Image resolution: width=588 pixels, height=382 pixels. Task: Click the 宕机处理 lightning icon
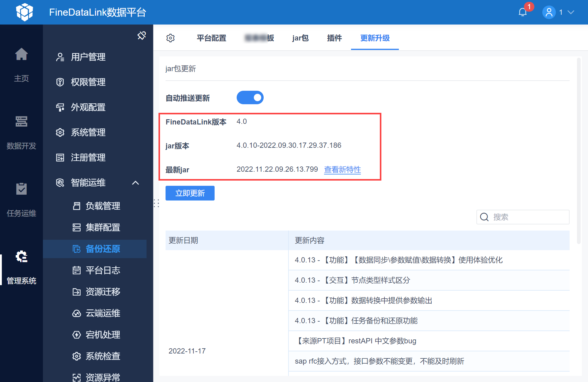click(x=77, y=335)
